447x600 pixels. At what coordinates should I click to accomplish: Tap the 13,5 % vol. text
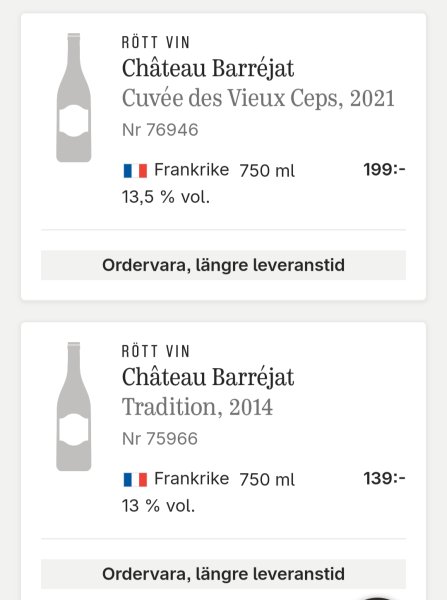(x=166, y=197)
